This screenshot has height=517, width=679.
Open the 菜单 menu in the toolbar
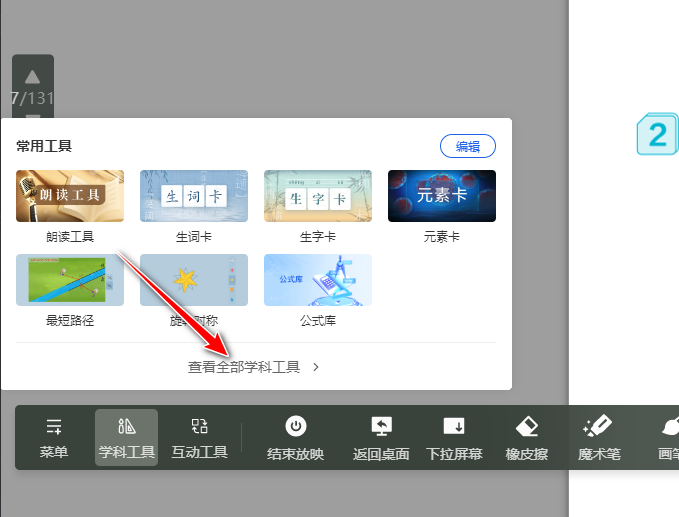(54, 437)
